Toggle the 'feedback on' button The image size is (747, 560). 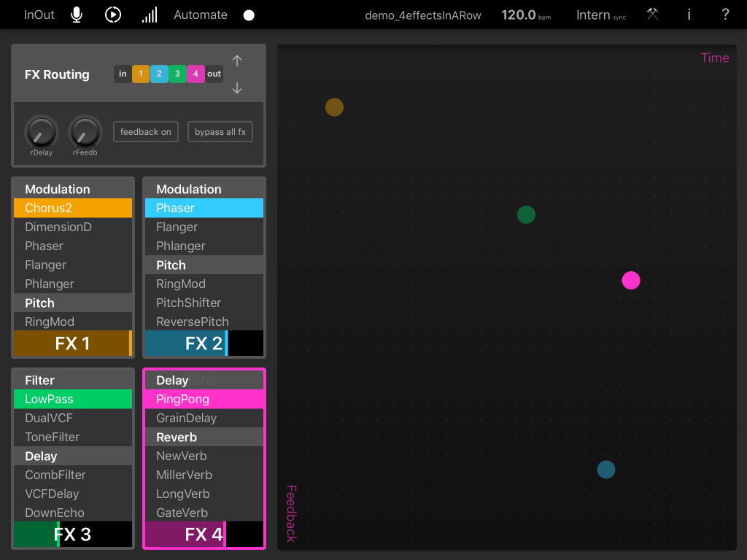coord(146,132)
